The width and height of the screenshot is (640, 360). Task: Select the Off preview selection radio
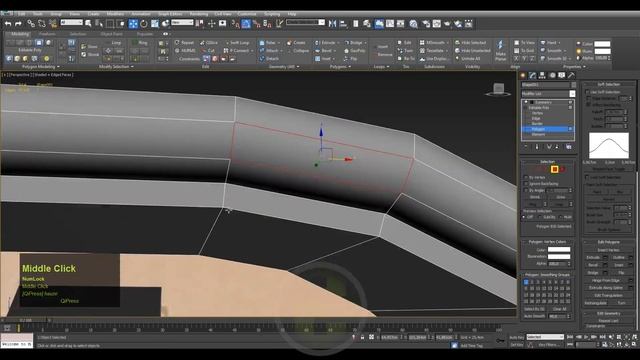pyautogui.click(x=524, y=217)
